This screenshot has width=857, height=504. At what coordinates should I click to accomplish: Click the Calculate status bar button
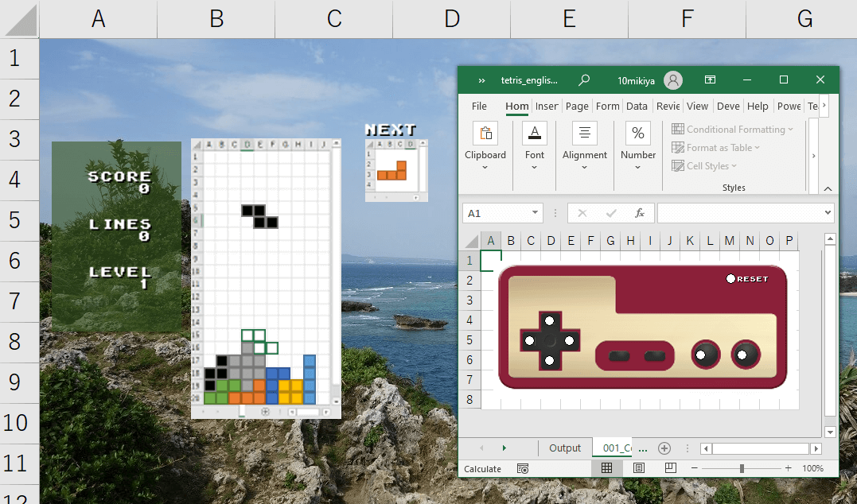point(482,468)
